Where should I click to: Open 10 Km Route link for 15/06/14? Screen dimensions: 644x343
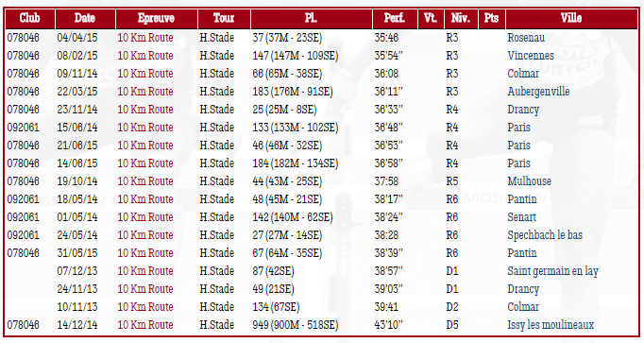point(145,128)
